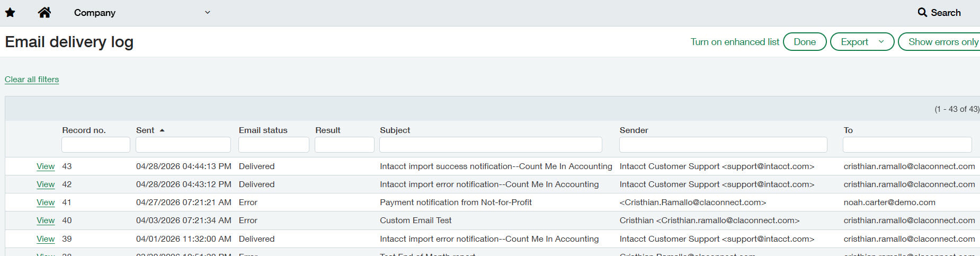Click 'Intacct import success notification' subject
This screenshot has height=256, width=980.
496,166
